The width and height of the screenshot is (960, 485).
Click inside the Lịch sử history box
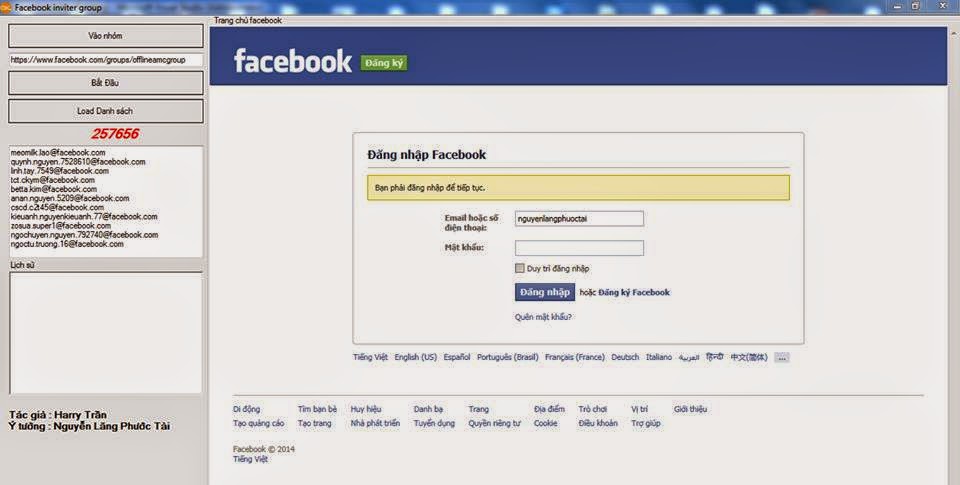(105, 333)
